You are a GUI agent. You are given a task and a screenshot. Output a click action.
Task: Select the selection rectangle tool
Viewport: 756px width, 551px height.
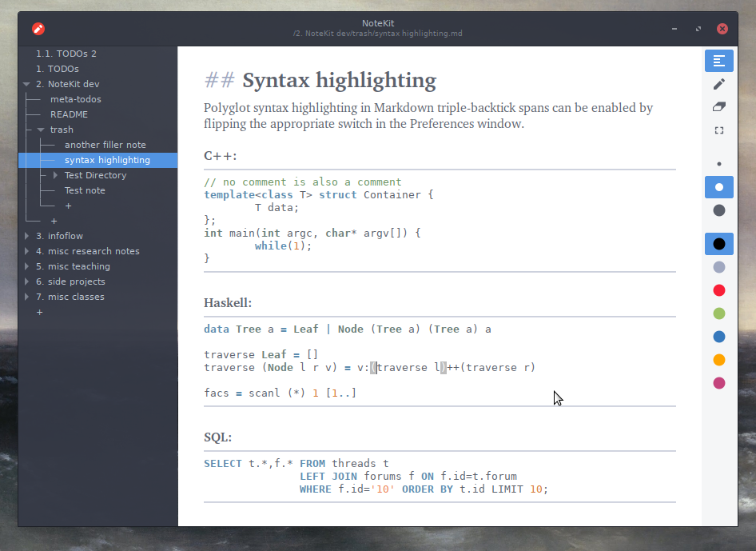(719, 130)
